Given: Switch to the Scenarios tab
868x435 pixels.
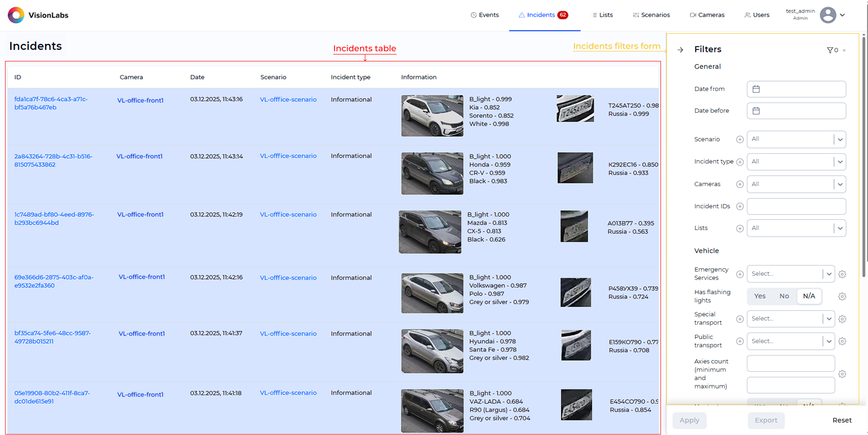Looking at the screenshot, I should coord(651,15).
